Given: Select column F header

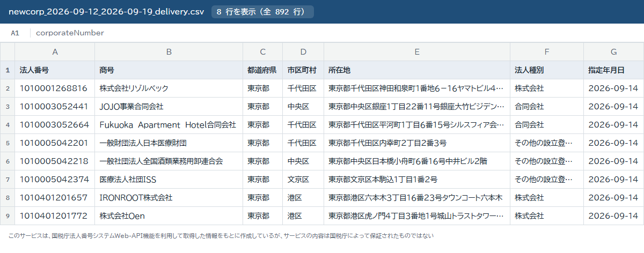Looking at the screenshot, I should 547,52.
